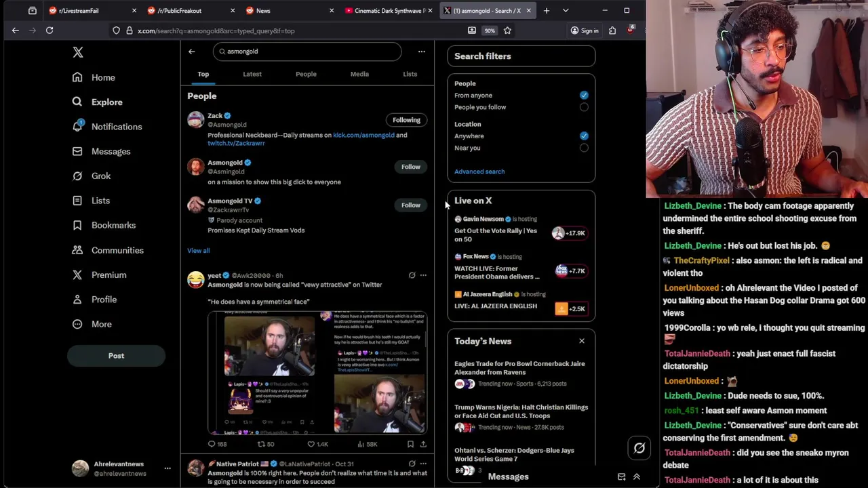Open 'View all' people link
Viewport: 868px width, 488px height.
[x=199, y=251]
